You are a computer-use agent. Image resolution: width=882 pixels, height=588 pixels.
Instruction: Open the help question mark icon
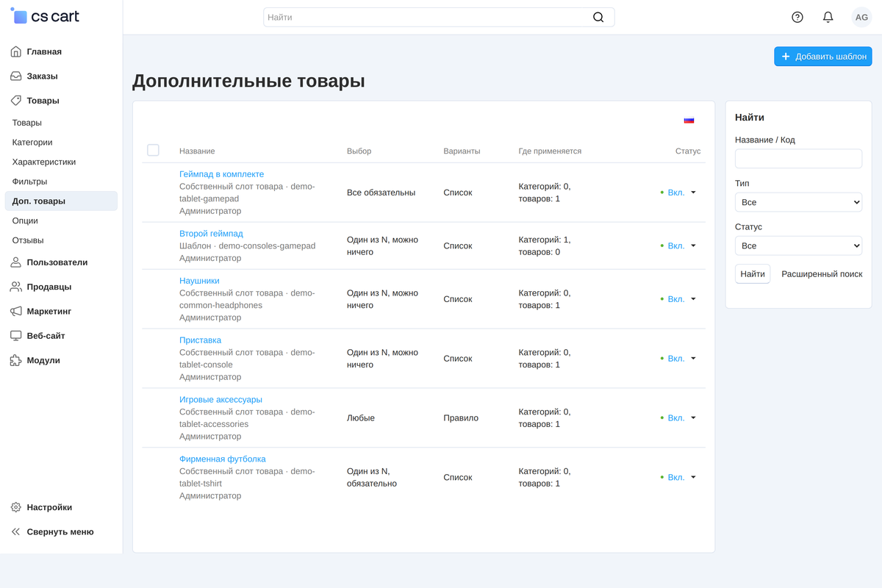[x=797, y=17]
